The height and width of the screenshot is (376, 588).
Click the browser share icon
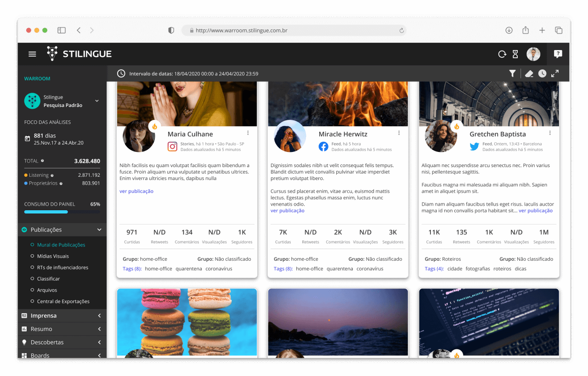pyautogui.click(x=526, y=30)
